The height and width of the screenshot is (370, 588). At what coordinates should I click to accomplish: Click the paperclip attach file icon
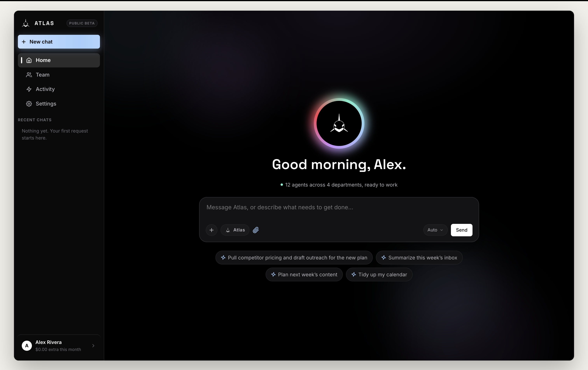point(256,230)
